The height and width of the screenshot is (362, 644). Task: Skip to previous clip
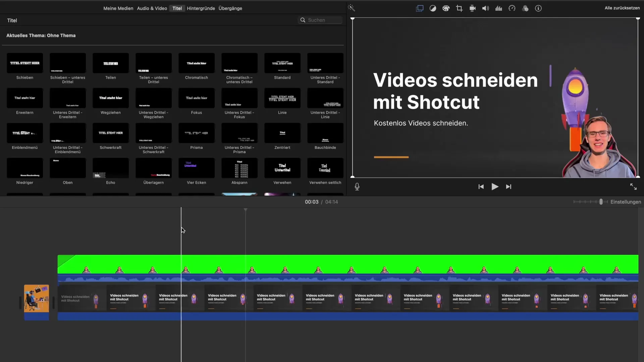click(481, 187)
